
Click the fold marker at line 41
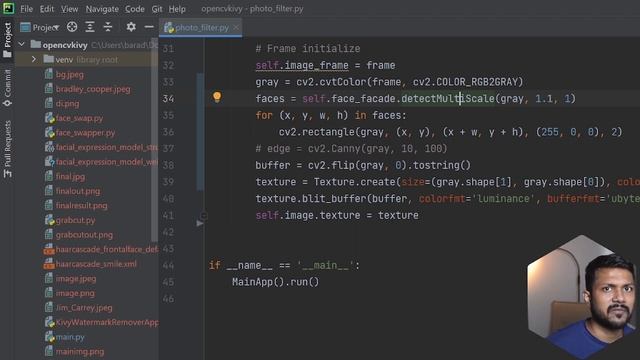click(204, 216)
